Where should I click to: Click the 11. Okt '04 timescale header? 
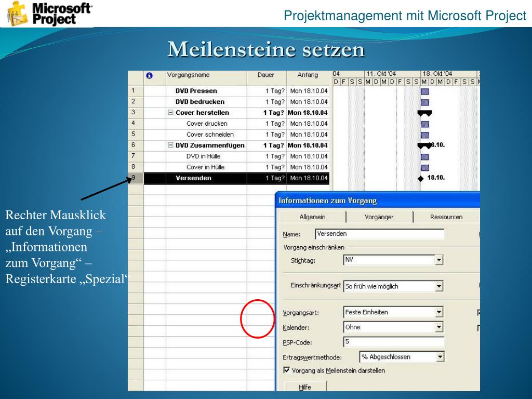[x=392, y=74]
